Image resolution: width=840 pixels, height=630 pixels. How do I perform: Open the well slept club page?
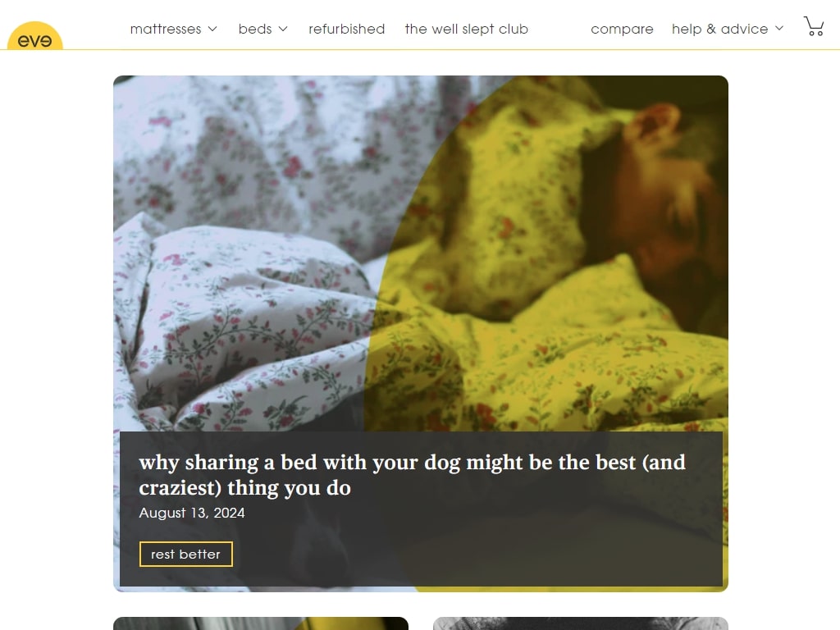click(x=467, y=29)
